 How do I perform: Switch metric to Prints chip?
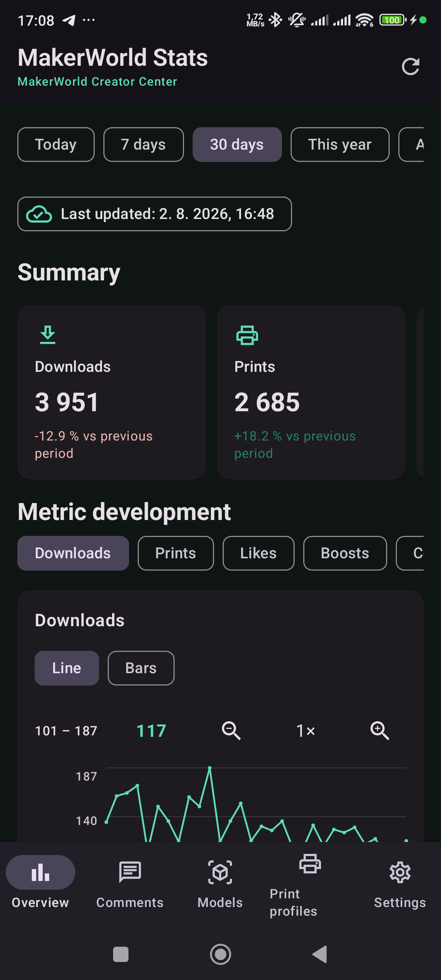click(x=176, y=553)
